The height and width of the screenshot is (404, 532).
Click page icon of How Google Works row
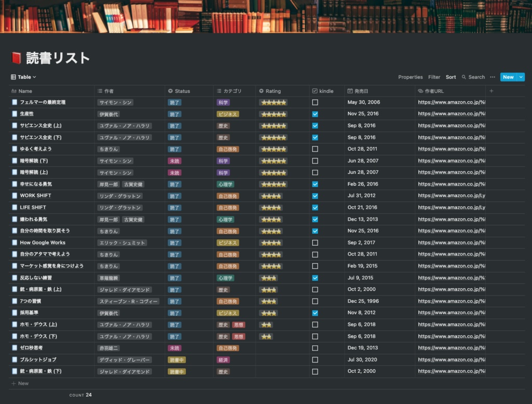pos(14,243)
